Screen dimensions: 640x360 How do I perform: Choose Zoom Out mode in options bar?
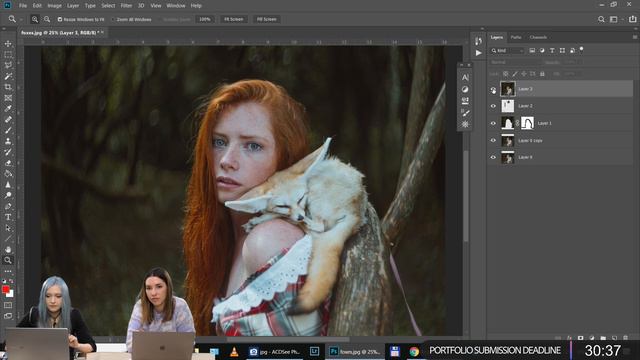[x=47, y=19]
